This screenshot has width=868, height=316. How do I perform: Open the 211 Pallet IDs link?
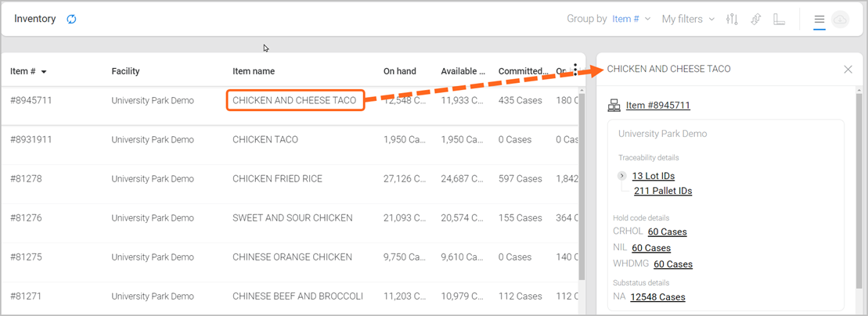point(662,191)
